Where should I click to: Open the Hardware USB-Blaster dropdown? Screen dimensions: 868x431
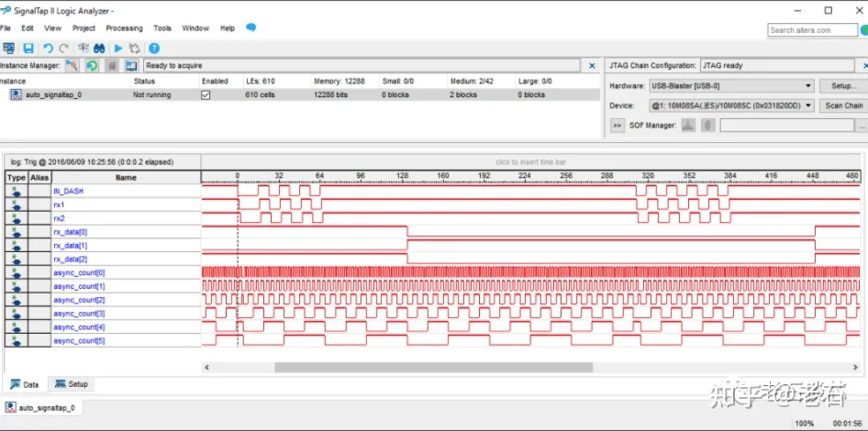point(731,86)
